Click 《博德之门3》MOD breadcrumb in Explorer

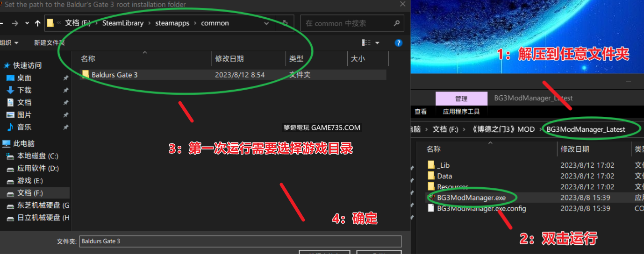(503, 129)
